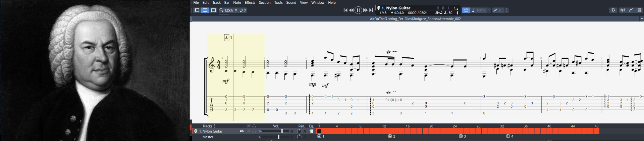644x141 pixels.
Task: Open the Tracks options three-dot menu
Action: pos(215,126)
